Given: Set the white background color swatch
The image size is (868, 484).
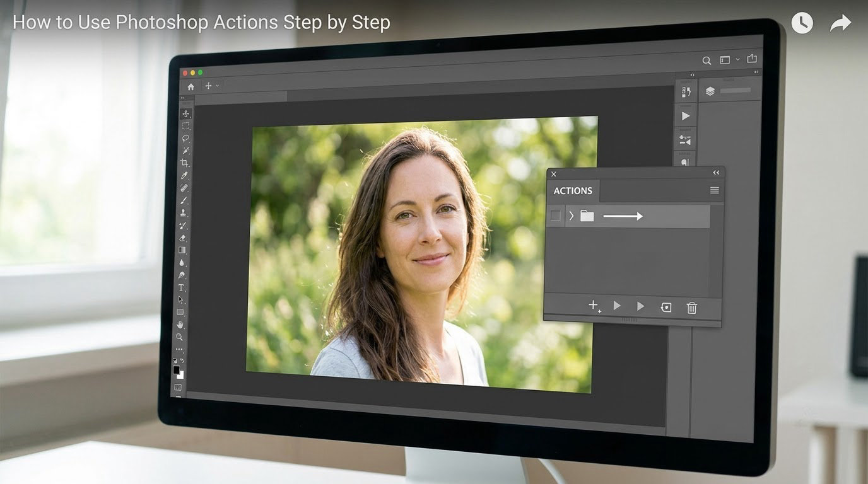Looking at the screenshot, I should [180, 374].
